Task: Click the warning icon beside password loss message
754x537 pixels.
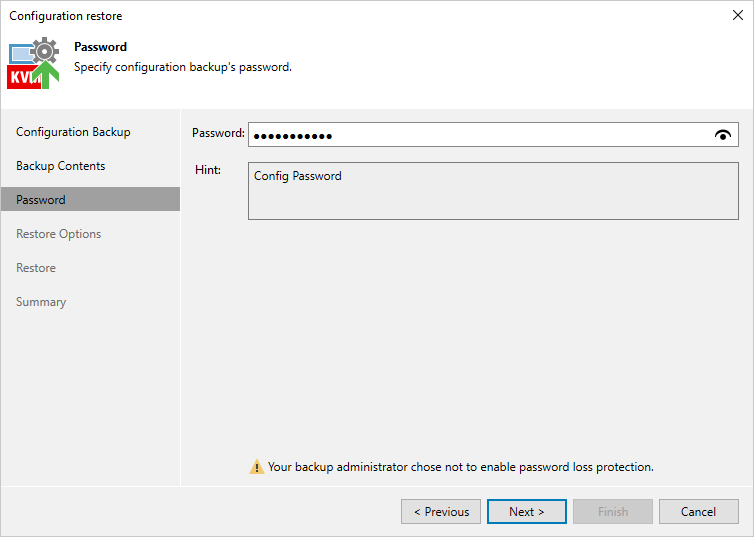Action: click(257, 467)
